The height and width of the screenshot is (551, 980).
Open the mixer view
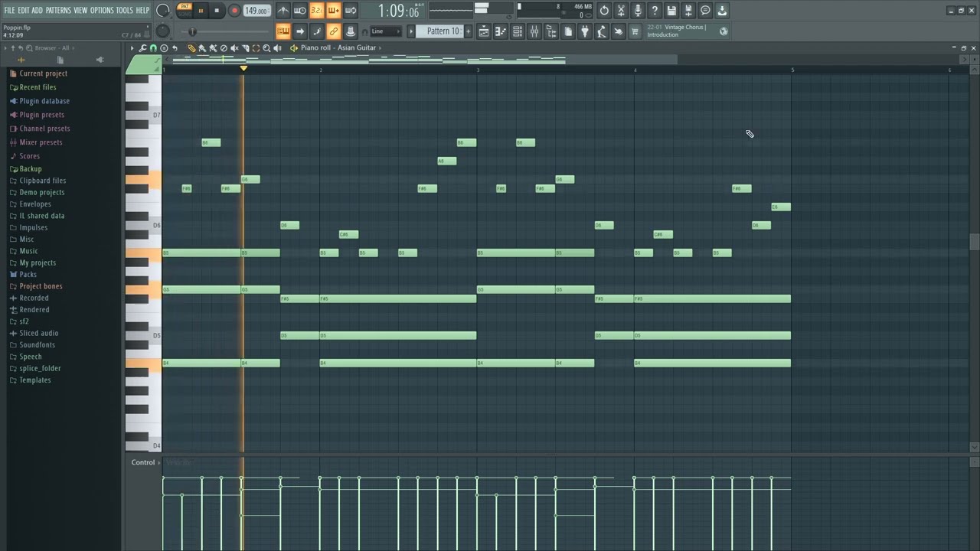(x=534, y=31)
